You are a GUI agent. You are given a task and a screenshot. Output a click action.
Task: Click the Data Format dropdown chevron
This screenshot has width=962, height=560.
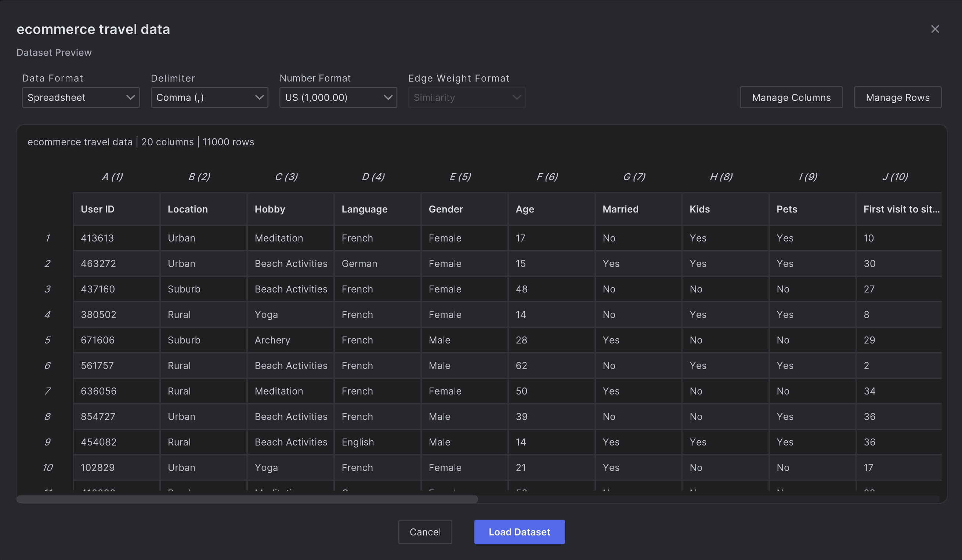click(132, 97)
